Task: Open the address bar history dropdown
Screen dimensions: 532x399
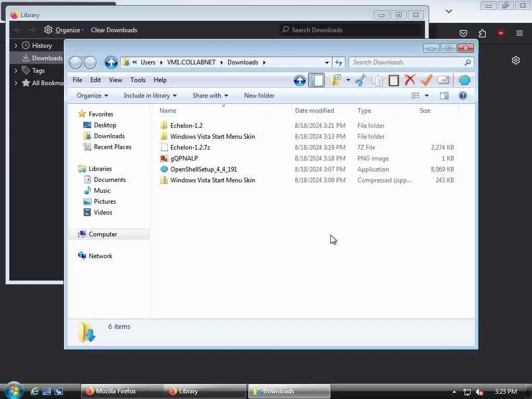Action: point(327,62)
